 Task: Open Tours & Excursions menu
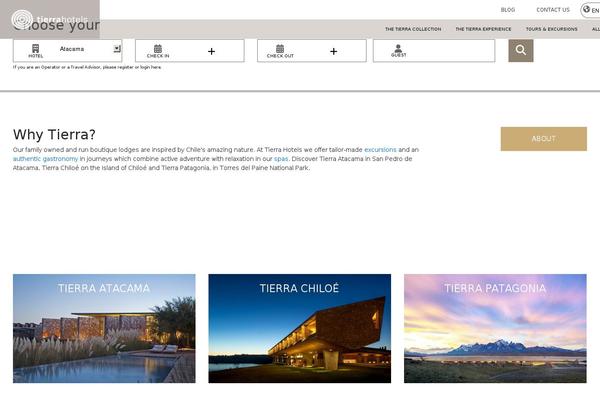coord(551,29)
